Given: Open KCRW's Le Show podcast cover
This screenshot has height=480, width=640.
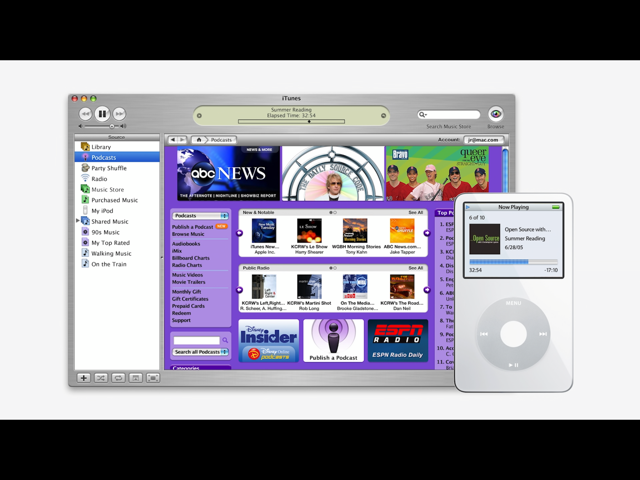Looking at the screenshot, I should pyautogui.click(x=309, y=231).
